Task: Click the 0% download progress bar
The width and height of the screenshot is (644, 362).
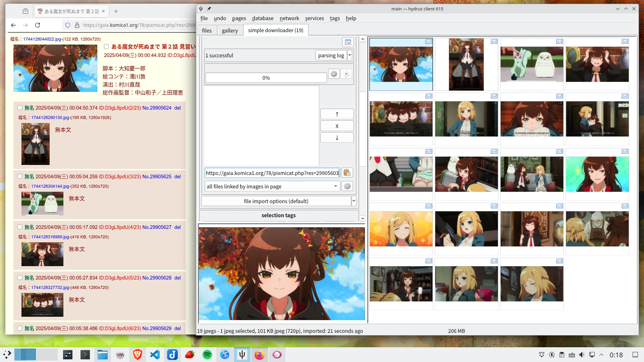Action: coord(266,78)
